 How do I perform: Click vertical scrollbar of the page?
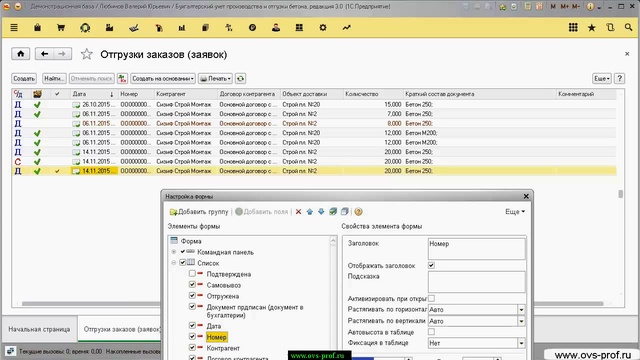(x=621, y=194)
